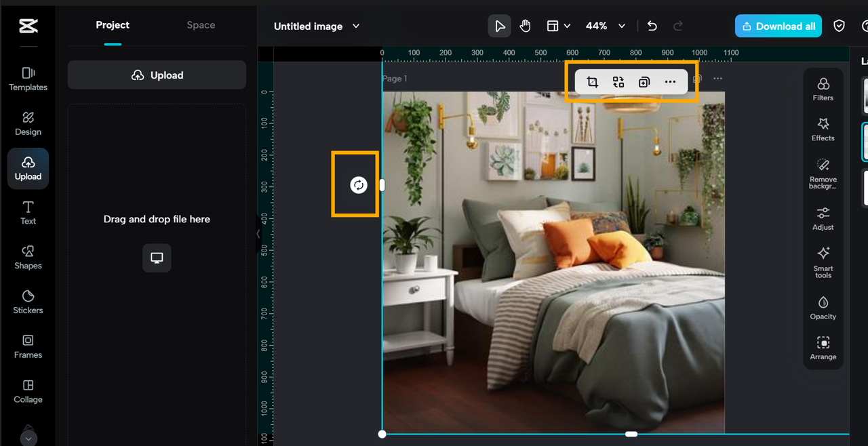Switch to the Project tab
The height and width of the screenshot is (446, 868).
coord(113,25)
